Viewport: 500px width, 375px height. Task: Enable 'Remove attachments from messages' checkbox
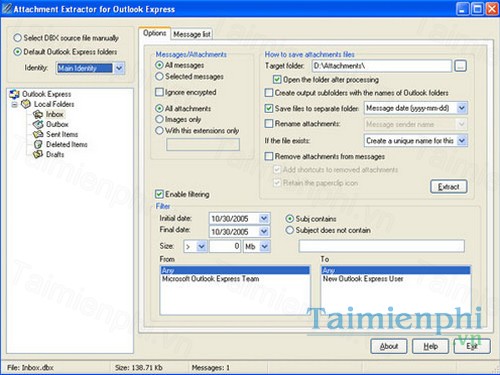click(x=269, y=156)
